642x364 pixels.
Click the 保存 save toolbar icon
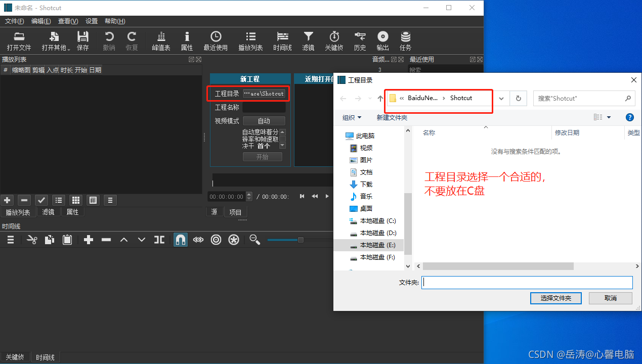click(x=83, y=41)
